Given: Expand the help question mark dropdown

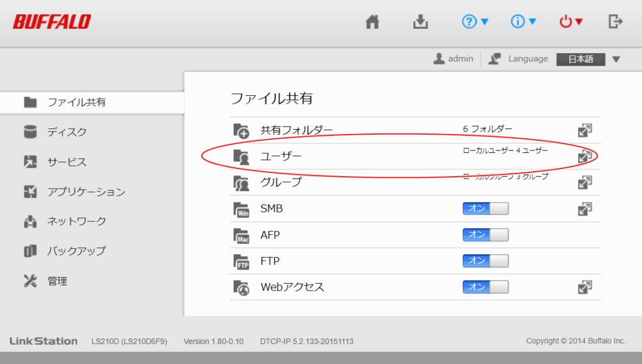Looking at the screenshot, I should (x=475, y=22).
